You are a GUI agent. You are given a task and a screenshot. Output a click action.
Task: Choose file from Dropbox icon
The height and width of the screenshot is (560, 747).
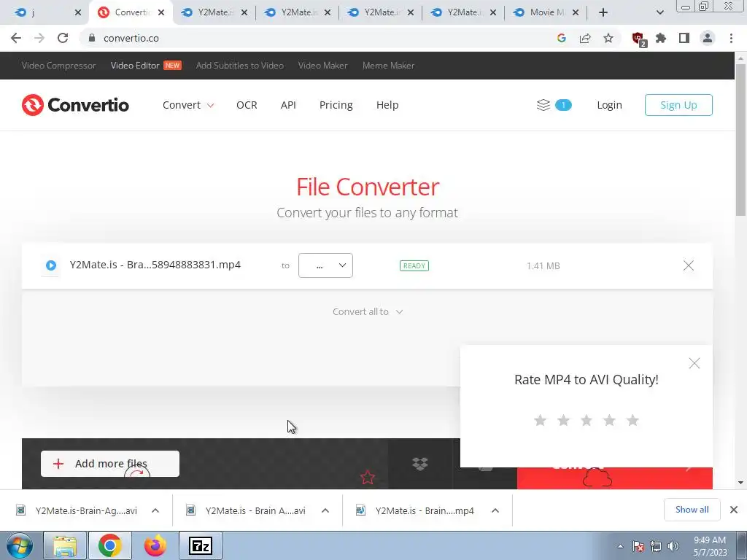(x=419, y=463)
